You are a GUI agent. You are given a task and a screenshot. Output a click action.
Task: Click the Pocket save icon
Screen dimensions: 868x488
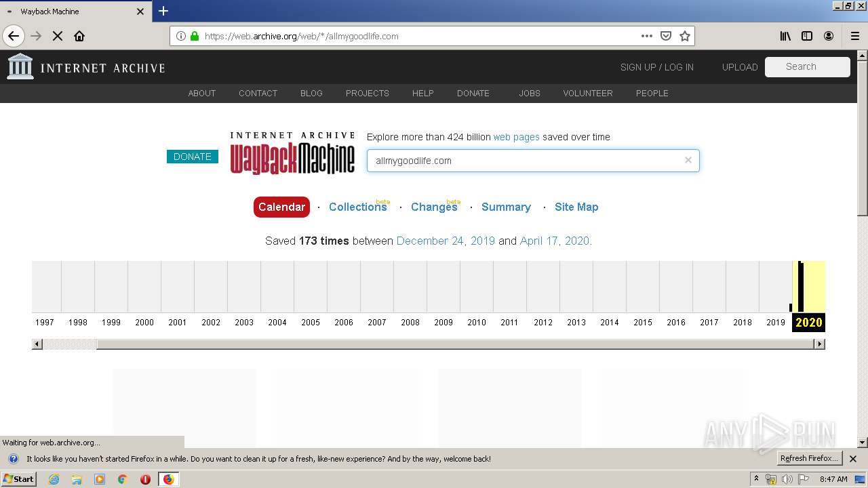666,36
